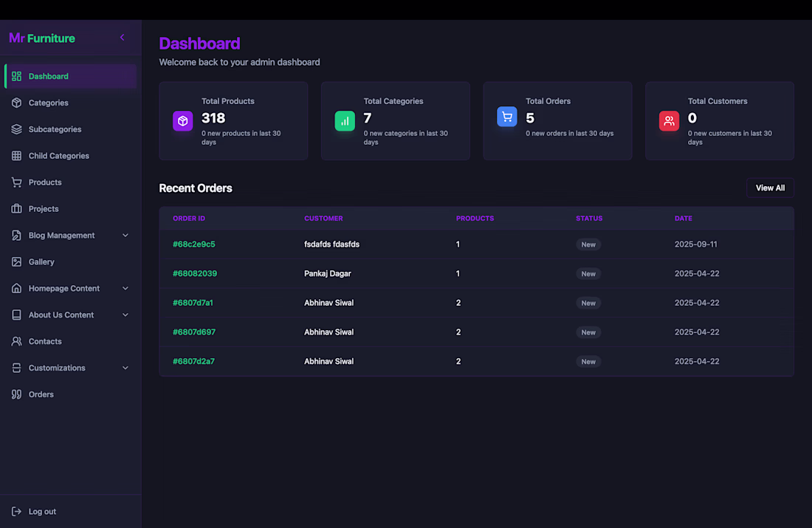Open order #68082039
This screenshot has width=812, height=528.
pos(195,273)
